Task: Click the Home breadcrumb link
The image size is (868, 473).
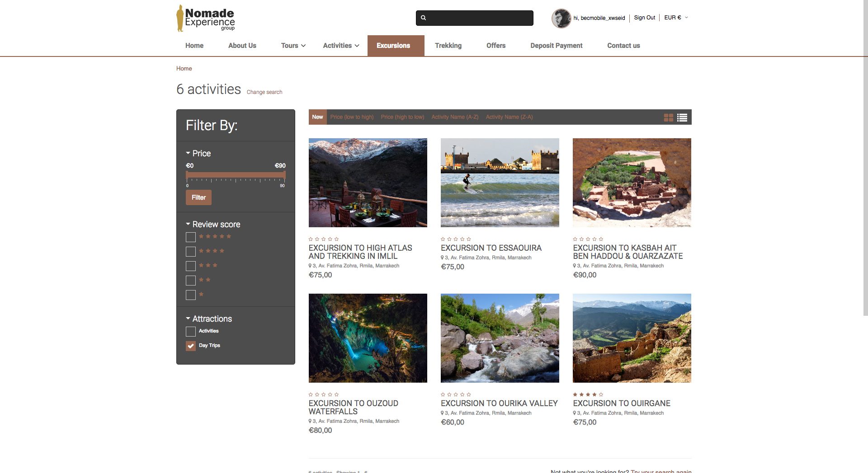Action: click(184, 69)
